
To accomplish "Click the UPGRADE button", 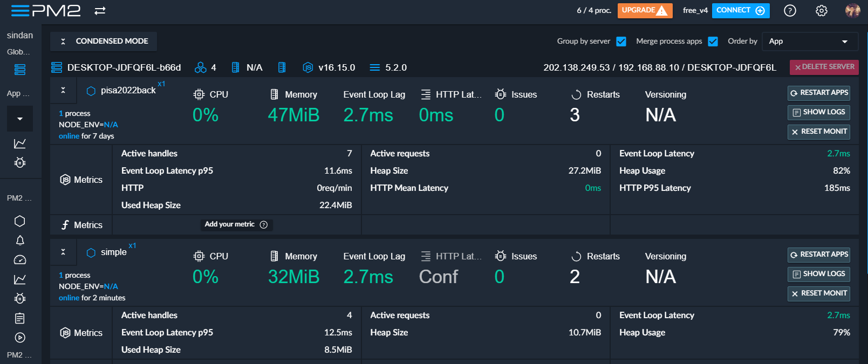I will [x=645, y=10].
